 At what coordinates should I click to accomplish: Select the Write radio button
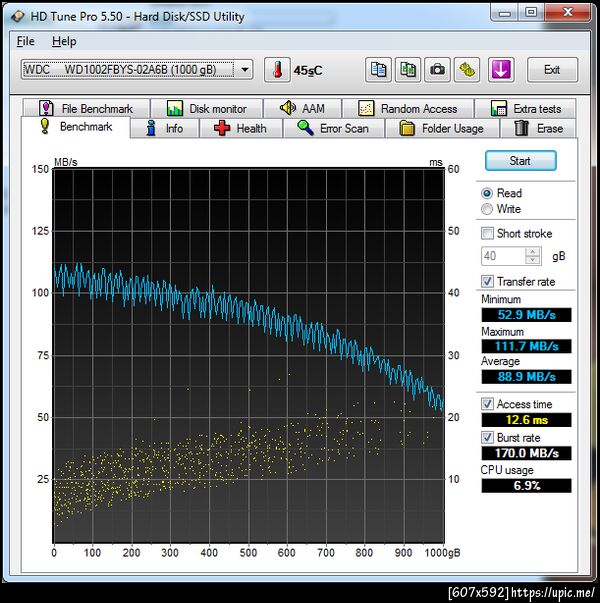click(x=487, y=209)
